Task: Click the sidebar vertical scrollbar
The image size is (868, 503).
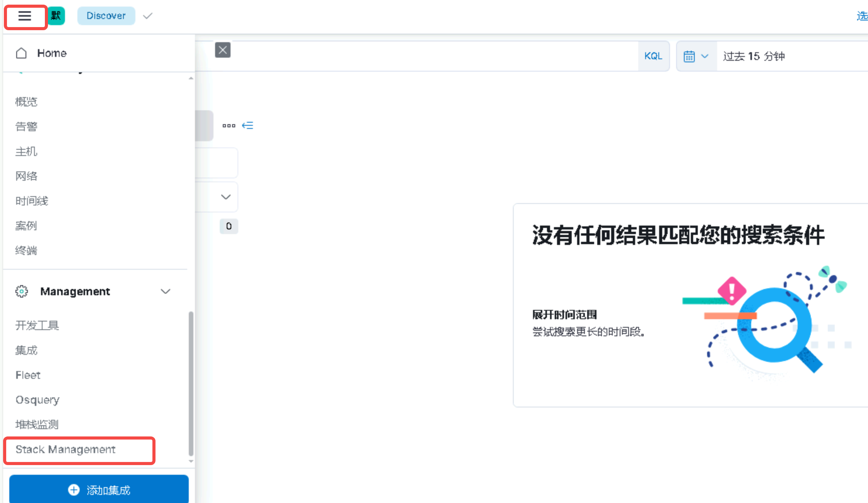Action: click(191, 383)
